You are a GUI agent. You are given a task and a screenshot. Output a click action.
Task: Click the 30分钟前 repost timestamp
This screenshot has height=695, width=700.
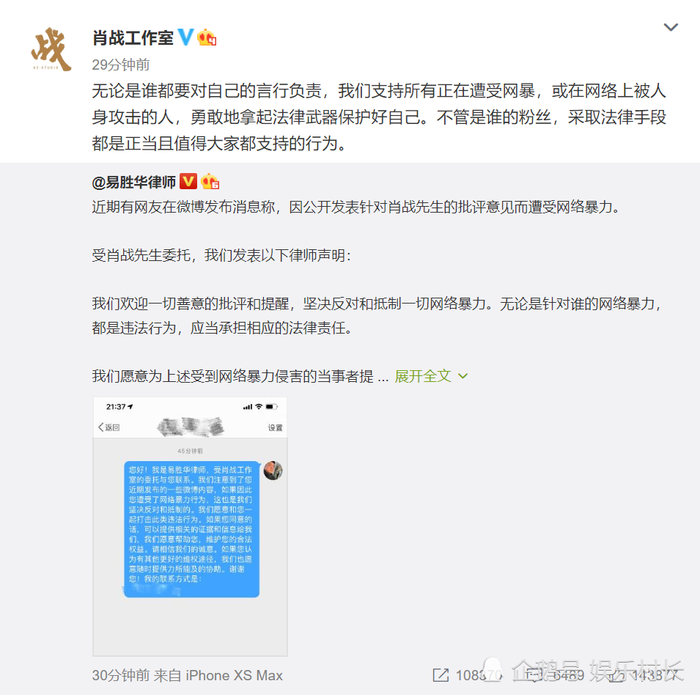click(x=121, y=675)
